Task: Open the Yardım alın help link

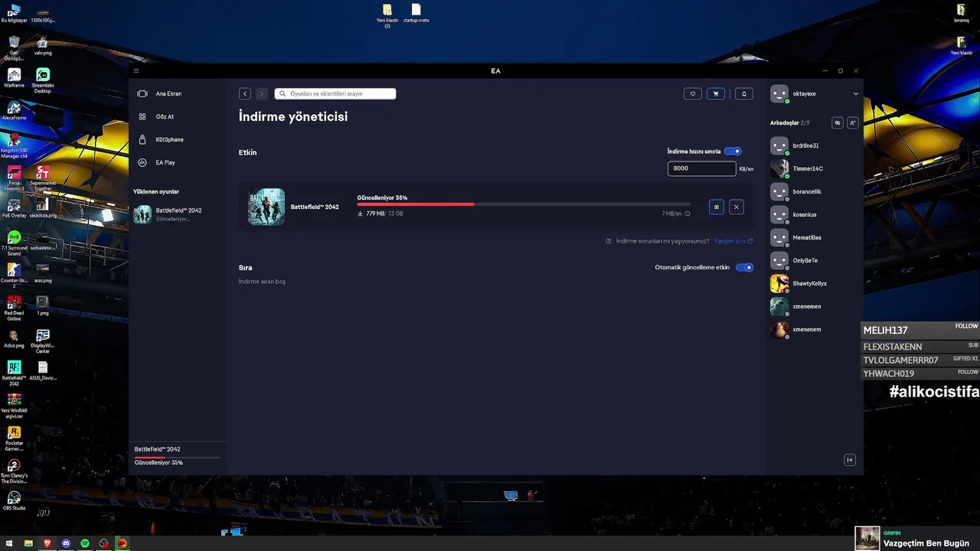Action: point(733,241)
